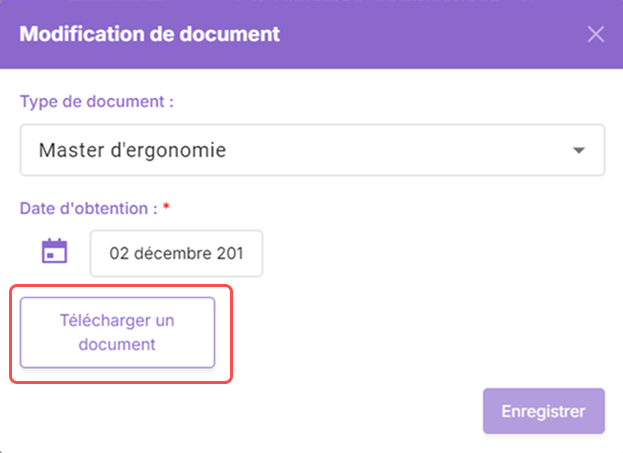Upload a file with Télécharger un document

click(118, 332)
